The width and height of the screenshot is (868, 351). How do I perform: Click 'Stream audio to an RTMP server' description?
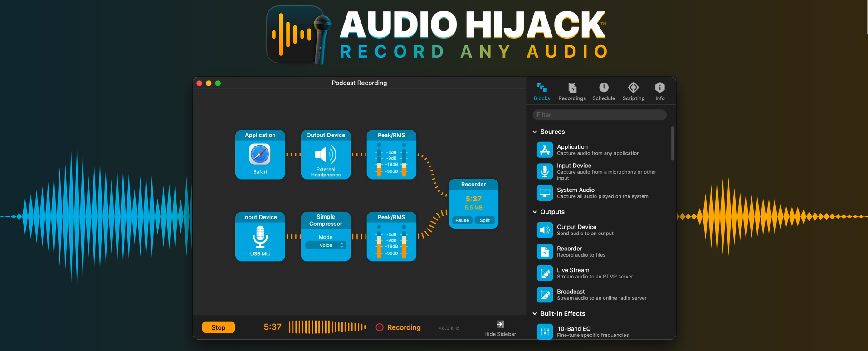pos(595,277)
